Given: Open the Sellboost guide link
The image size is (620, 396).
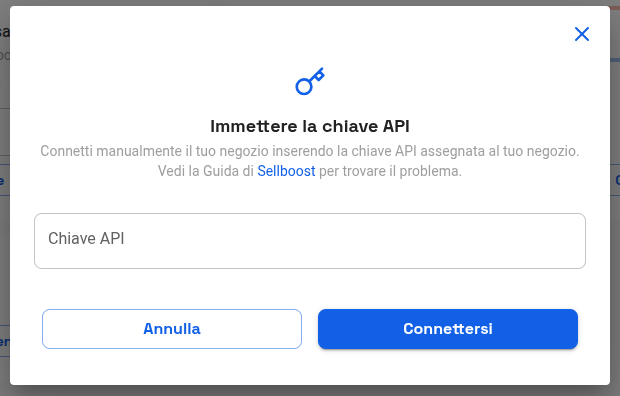Looking at the screenshot, I should tap(286, 171).
